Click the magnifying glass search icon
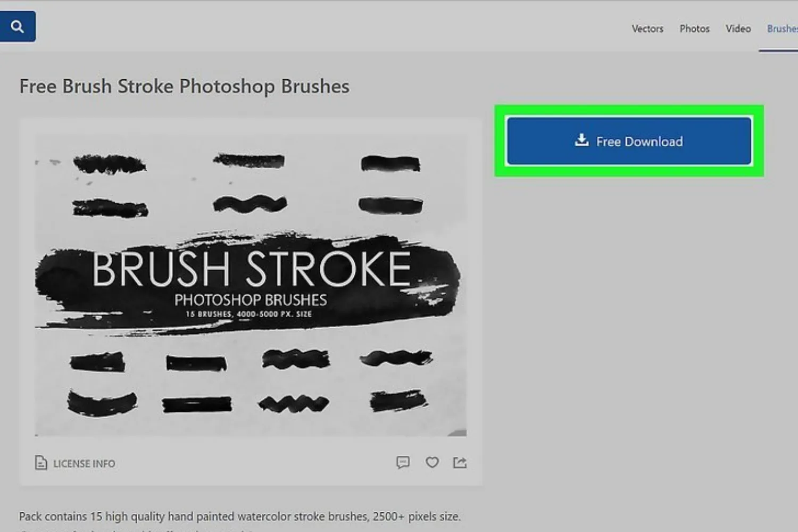This screenshot has height=532, width=798. (17, 26)
